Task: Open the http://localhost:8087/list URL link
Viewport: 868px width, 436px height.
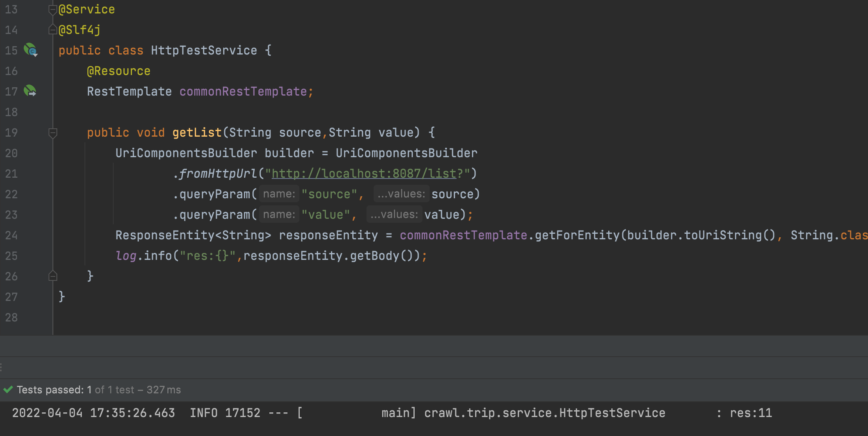Action: (x=364, y=173)
